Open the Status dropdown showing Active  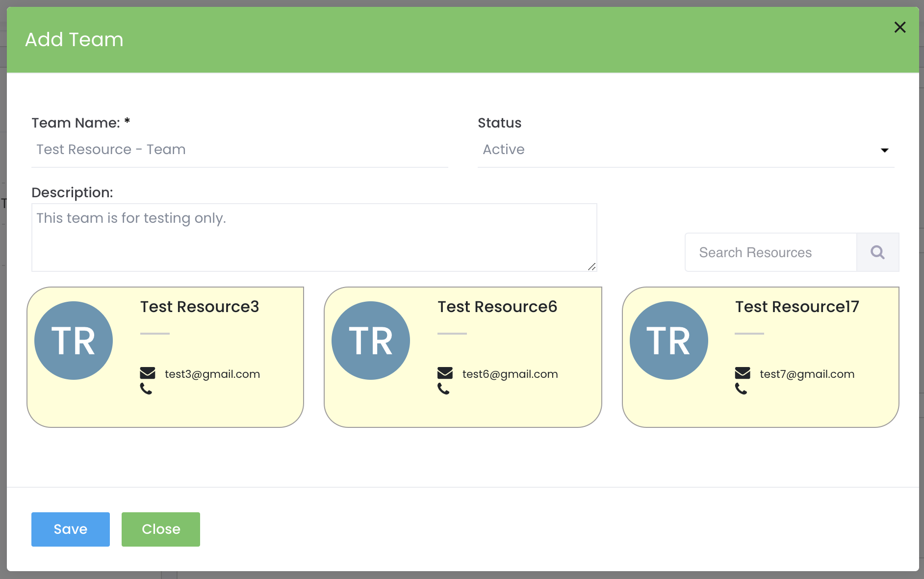[686, 150]
